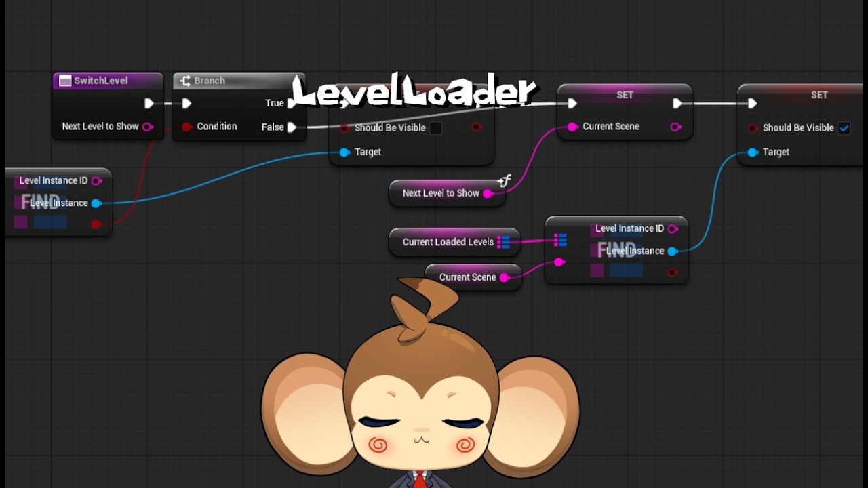Select the Branch Condition input pin
Image resolution: width=868 pixels, height=488 pixels.
coord(187,127)
